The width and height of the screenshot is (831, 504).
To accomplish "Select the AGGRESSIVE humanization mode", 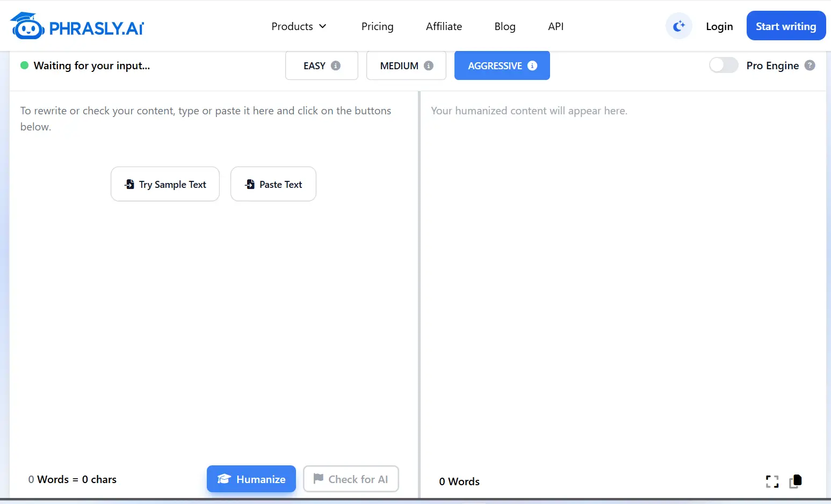I will (x=502, y=65).
